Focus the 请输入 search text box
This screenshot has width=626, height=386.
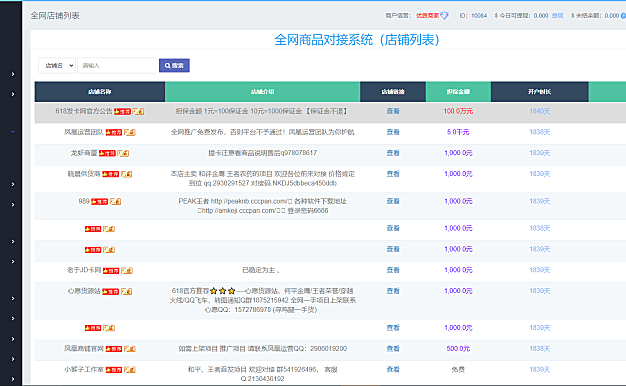click(117, 65)
